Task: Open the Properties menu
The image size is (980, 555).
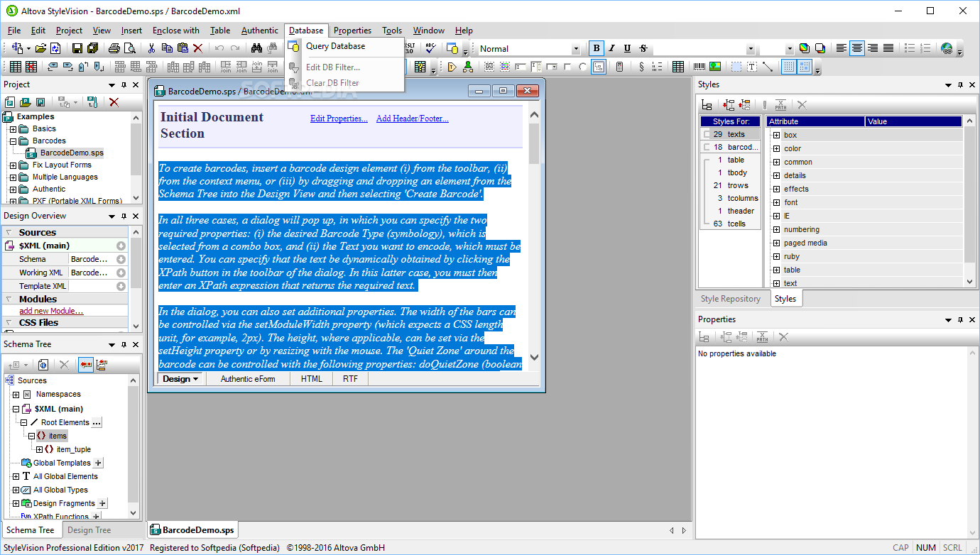Action: point(352,31)
